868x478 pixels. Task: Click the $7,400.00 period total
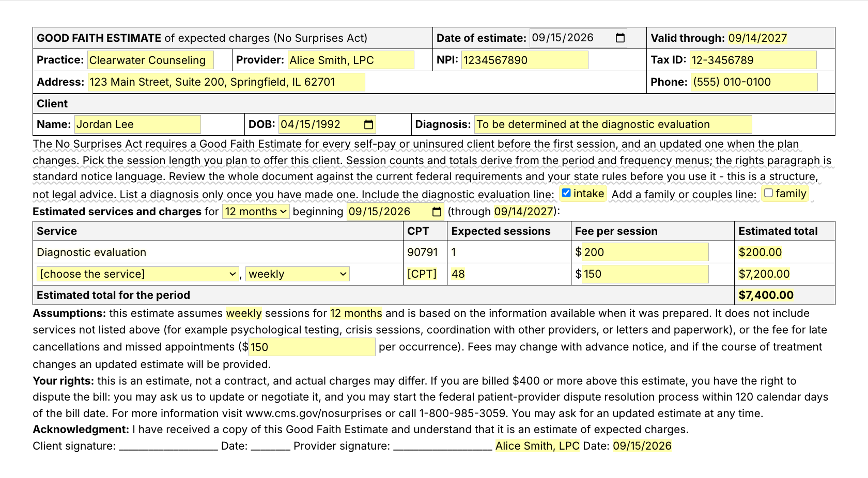tap(766, 295)
